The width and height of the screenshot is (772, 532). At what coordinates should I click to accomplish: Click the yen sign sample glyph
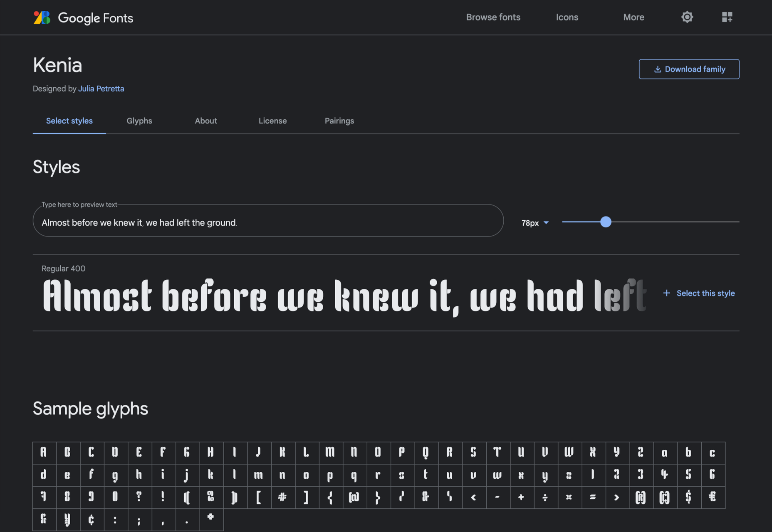[x=67, y=520]
